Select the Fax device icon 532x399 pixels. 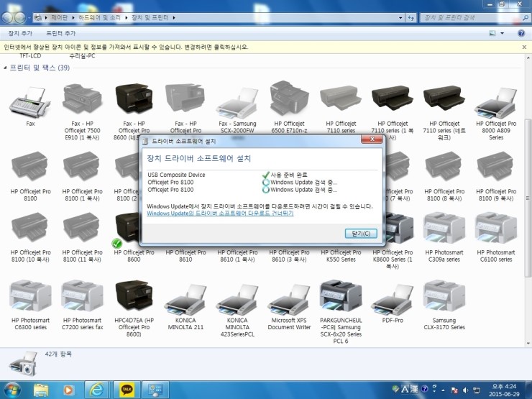(29, 101)
